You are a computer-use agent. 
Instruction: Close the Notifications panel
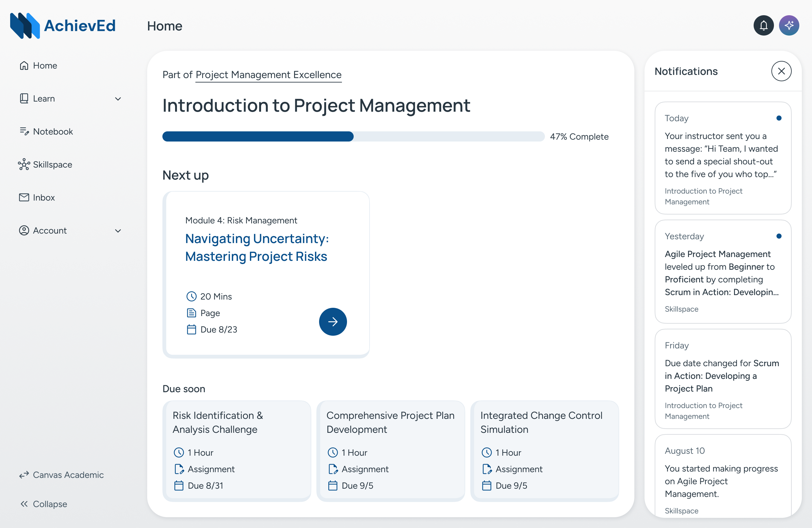[781, 71]
